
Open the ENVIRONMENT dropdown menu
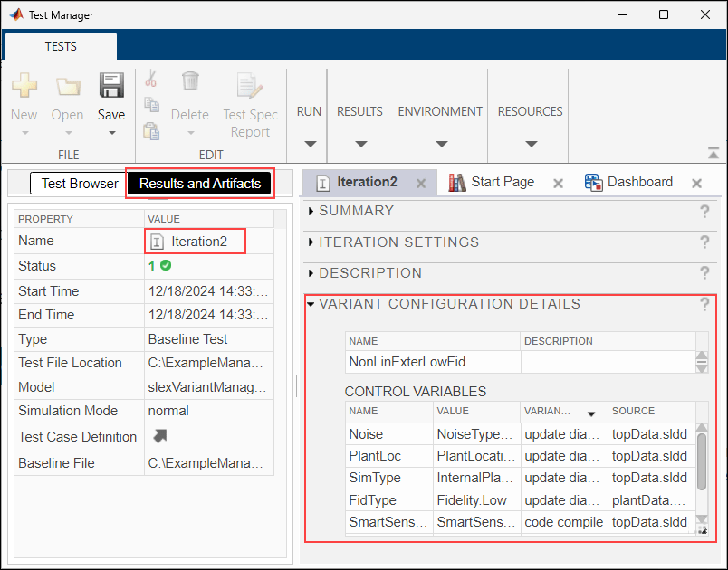coord(440,143)
